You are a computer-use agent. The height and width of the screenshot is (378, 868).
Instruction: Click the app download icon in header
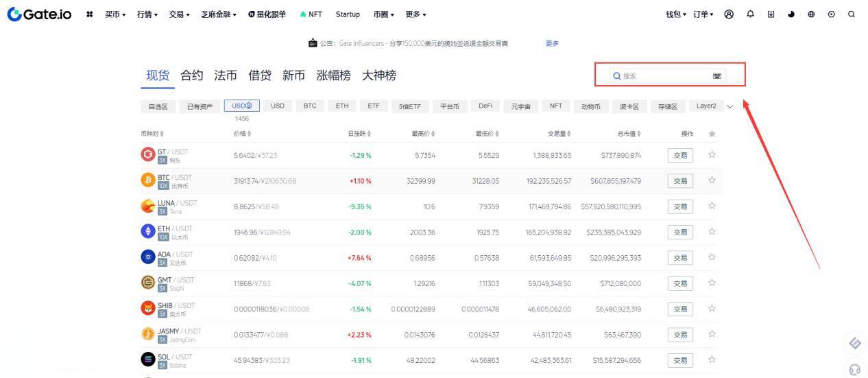click(771, 14)
